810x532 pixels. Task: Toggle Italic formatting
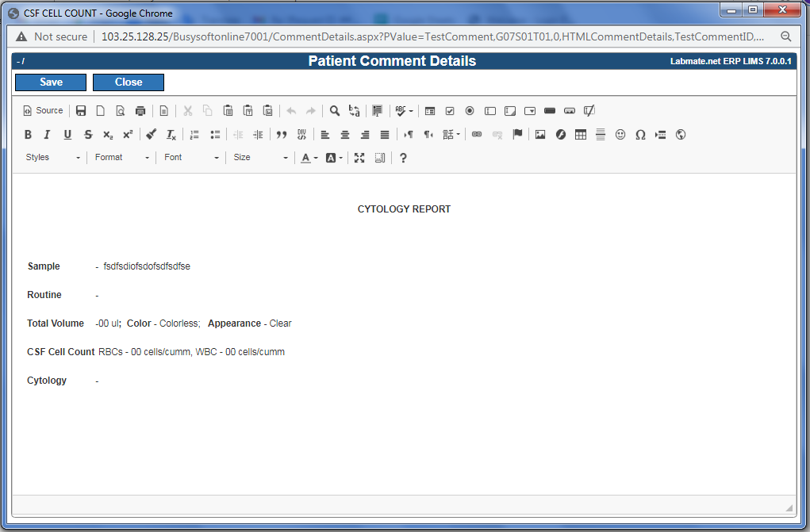point(47,135)
